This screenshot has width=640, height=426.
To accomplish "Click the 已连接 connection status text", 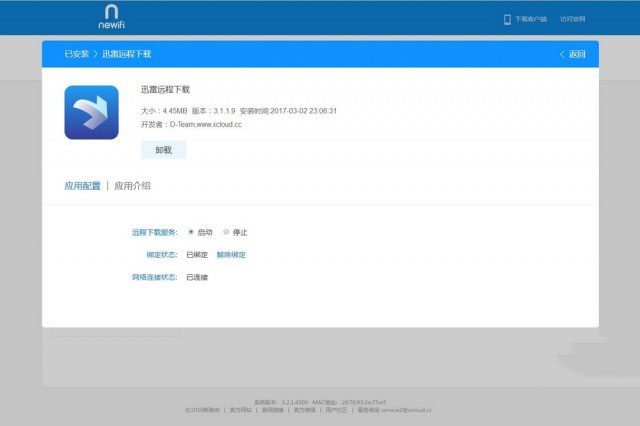I will tap(197, 277).
